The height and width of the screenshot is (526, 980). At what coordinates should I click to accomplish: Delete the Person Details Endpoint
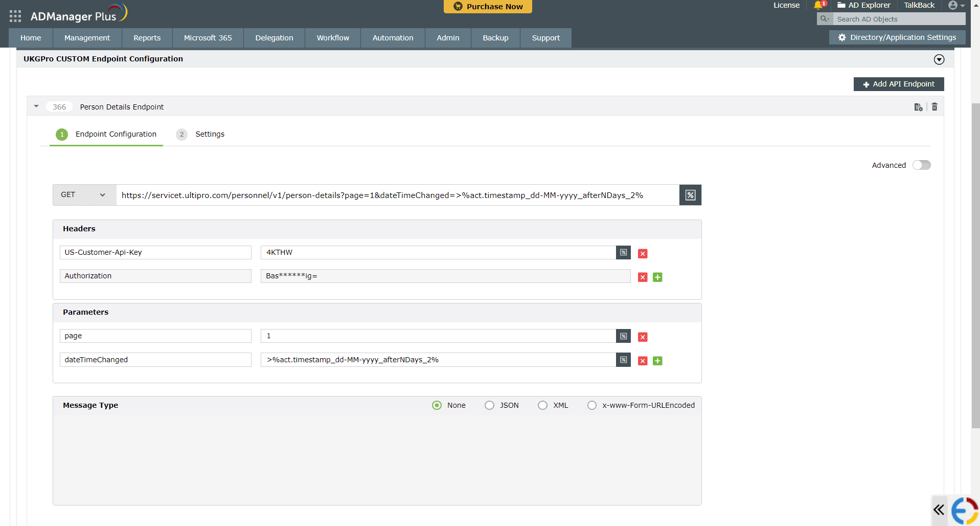[934, 106]
